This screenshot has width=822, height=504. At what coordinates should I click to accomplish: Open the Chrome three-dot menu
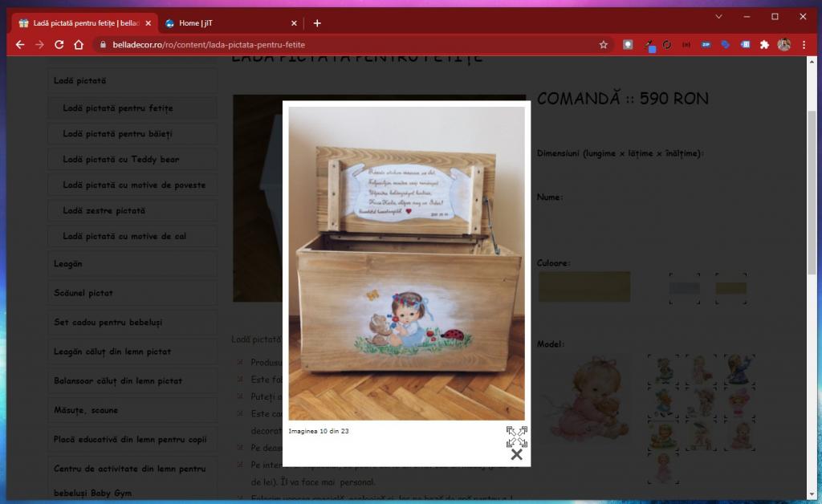(x=804, y=45)
